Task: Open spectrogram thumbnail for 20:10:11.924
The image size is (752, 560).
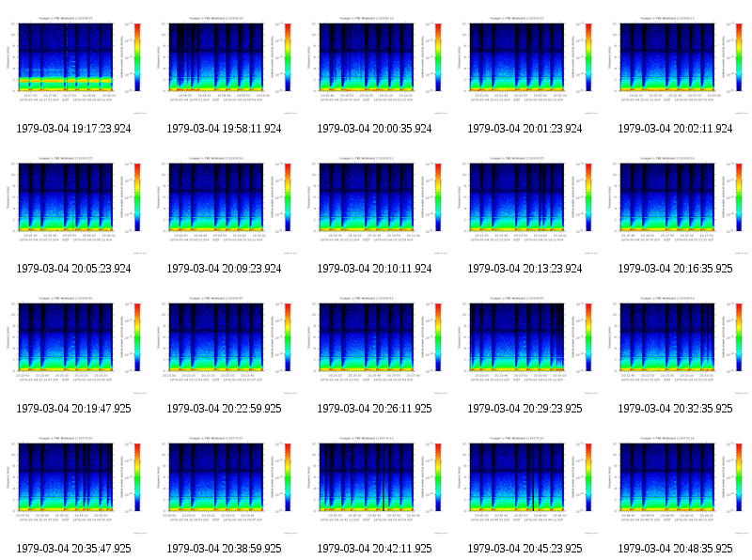Action: point(376,205)
